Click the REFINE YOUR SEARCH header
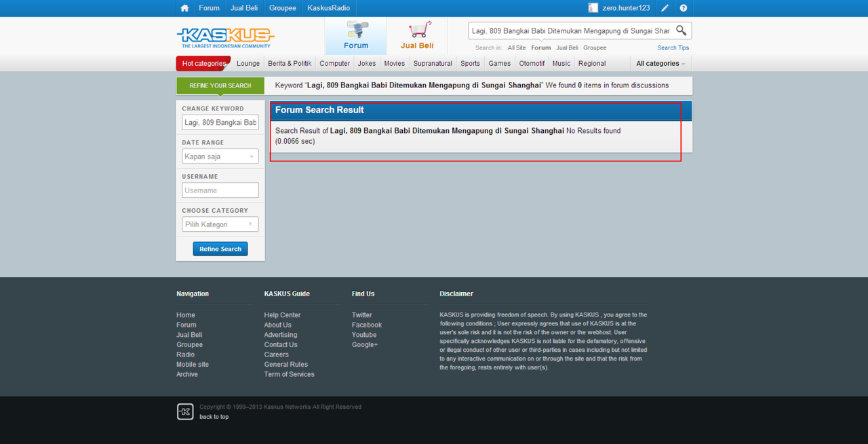Viewport: 868px width, 444px height. 220,86
